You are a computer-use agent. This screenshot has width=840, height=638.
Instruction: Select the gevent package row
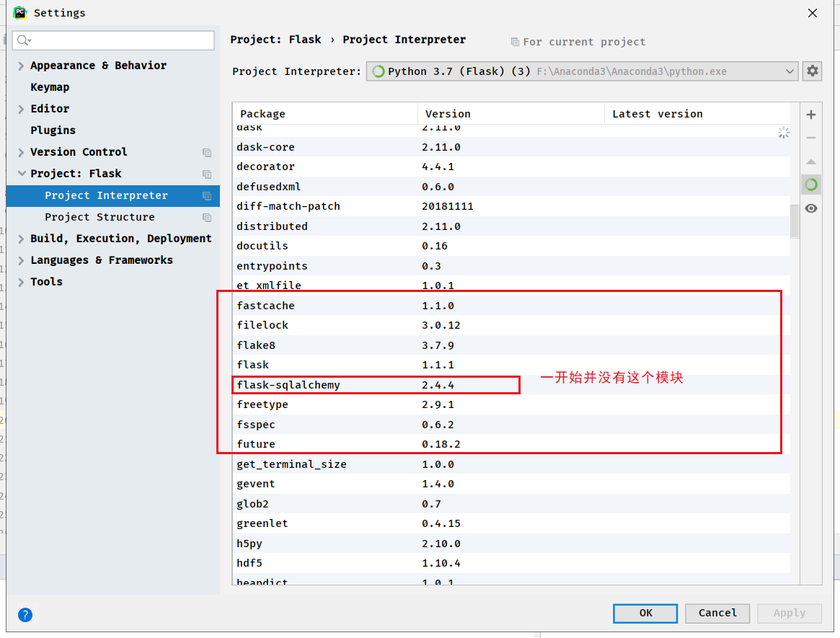[512, 484]
